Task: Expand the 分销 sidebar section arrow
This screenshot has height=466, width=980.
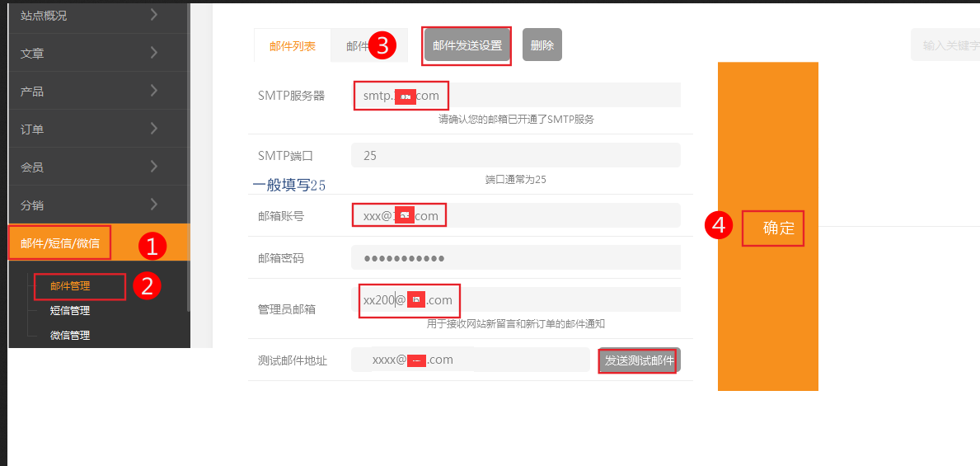Action: [154, 205]
